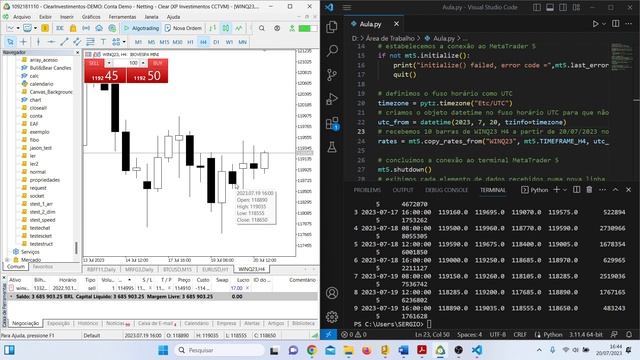This screenshot has width=640, height=360.
Task: Click Nova Ordem button
Action: (x=183, y=28)
